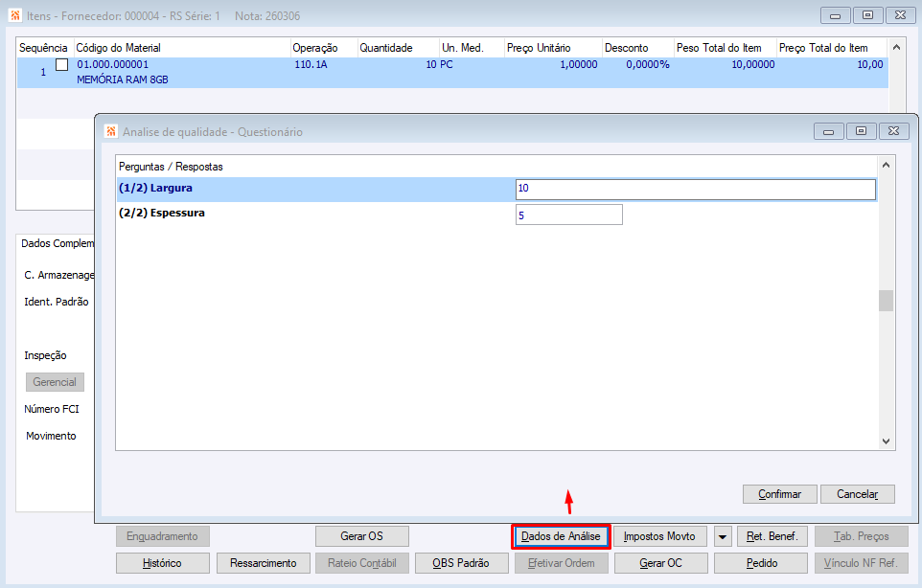The image size is (922, 588).
Task: Click the Gerar OC button
Action: 661,563
